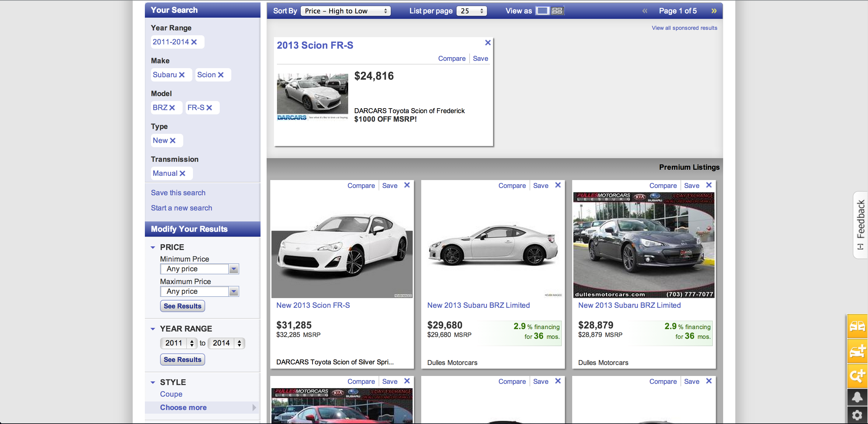This screenshot has width=868, height=424.
Task: Click the bell alerts sidebar icon
Action: pyautogui.click(x=857, y=398)
